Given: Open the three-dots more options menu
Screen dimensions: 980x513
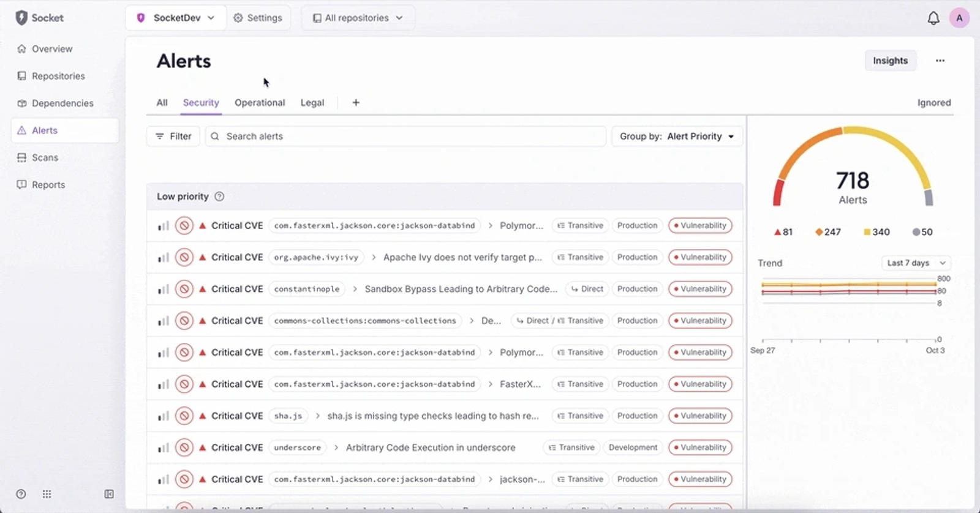Looking at the screenshot, I should pos(940,61).
